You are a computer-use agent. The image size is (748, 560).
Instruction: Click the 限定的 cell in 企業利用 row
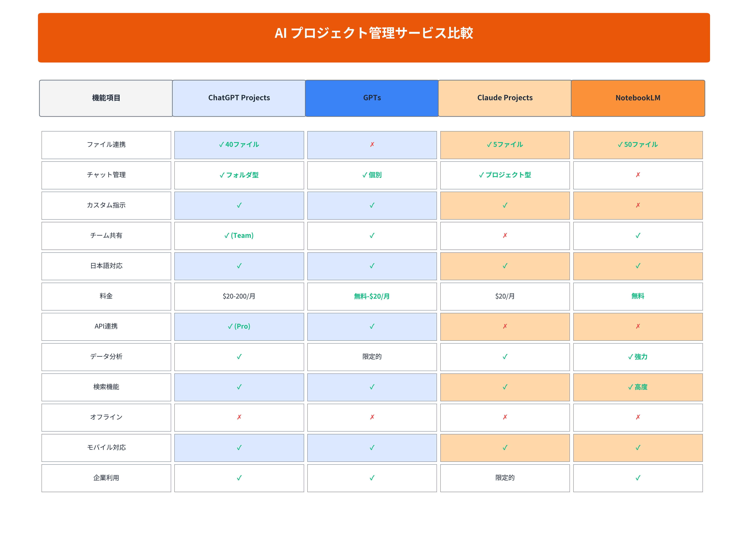pos(505,478)
